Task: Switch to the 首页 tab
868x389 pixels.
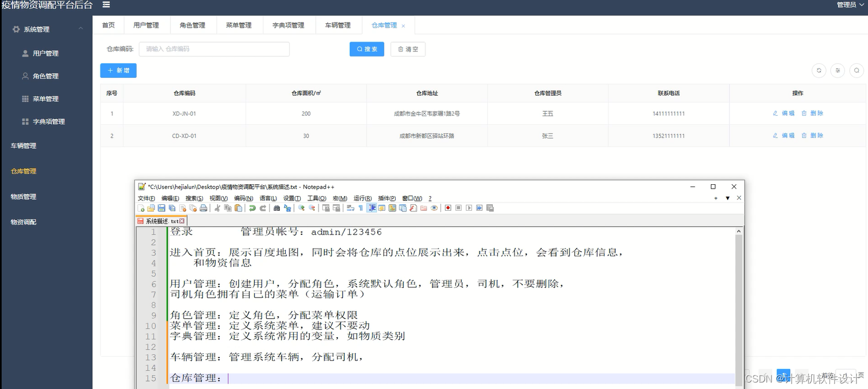Action: coord(109,25)
